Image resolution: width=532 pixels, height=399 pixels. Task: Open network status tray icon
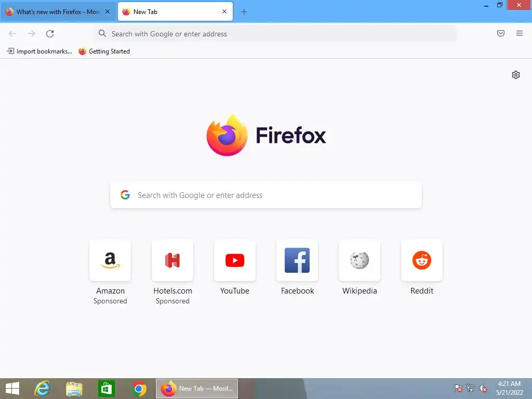[471, 388]
